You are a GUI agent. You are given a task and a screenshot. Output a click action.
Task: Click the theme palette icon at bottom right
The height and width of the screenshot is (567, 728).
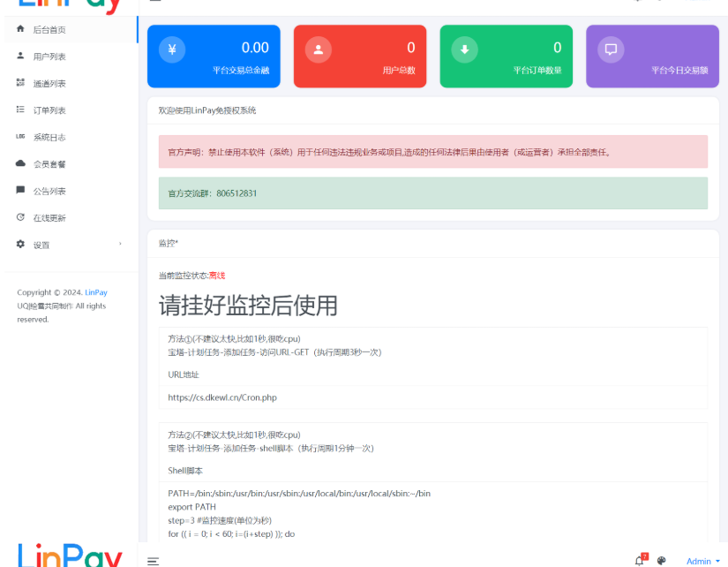click(661, 560)
